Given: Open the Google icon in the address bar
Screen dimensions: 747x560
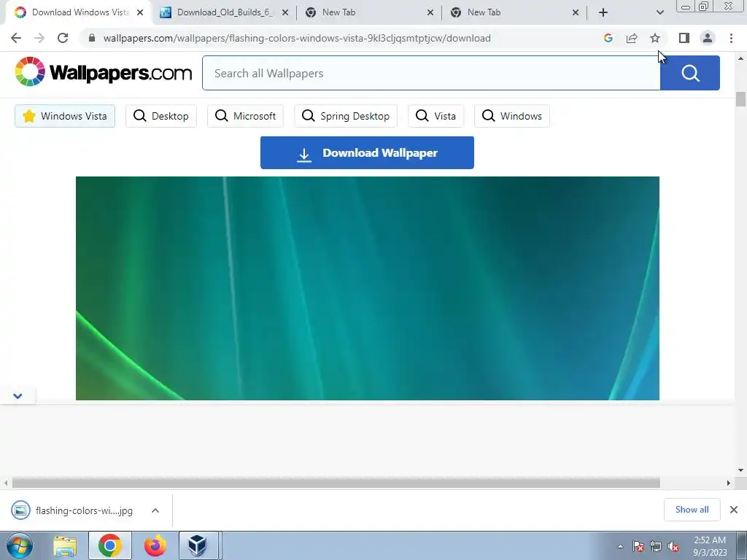Looking at the screenshot, I should pyautogui.click(x=608, y=38).
